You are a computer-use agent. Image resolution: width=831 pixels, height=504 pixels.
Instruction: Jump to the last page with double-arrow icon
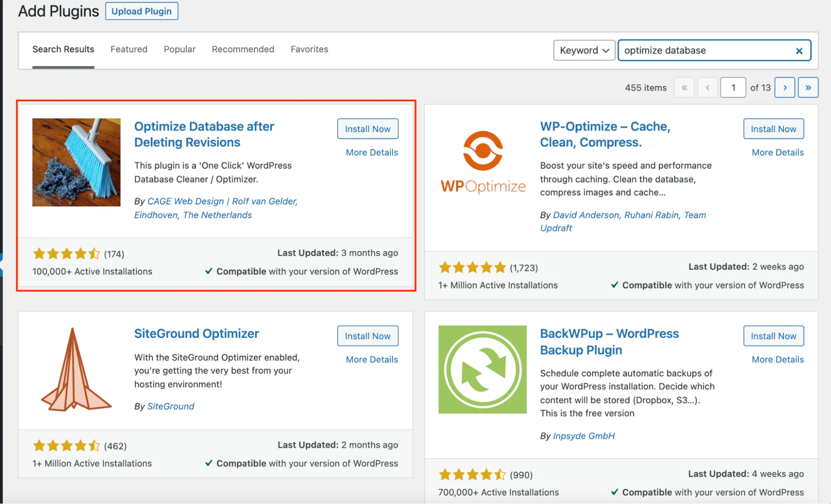coord(808,87)
